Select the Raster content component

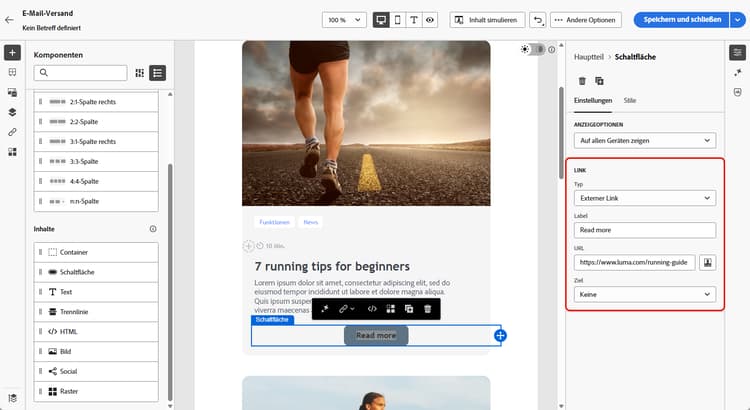point(96,391)
